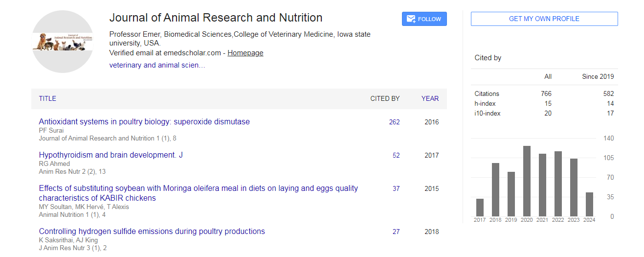Open the Homepage link
The height and width of the screenshot is (257, 644).
point(245,53)
